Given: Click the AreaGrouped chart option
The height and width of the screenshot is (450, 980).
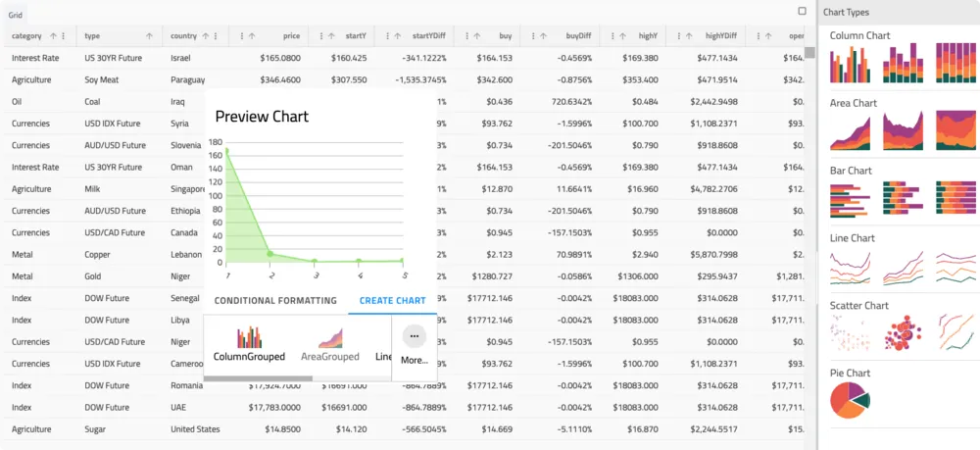Looking at the screenshot, I should point(329,344).
